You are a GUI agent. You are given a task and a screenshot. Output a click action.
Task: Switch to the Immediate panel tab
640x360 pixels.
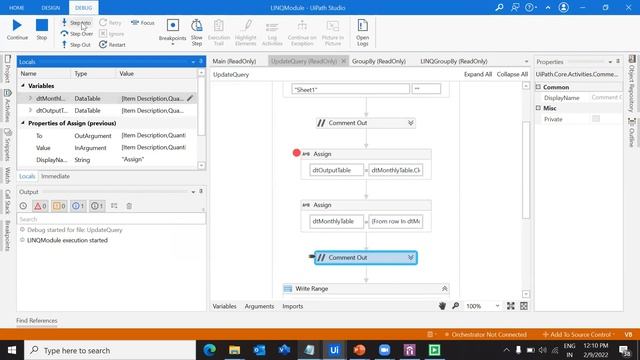coord(55,176)
